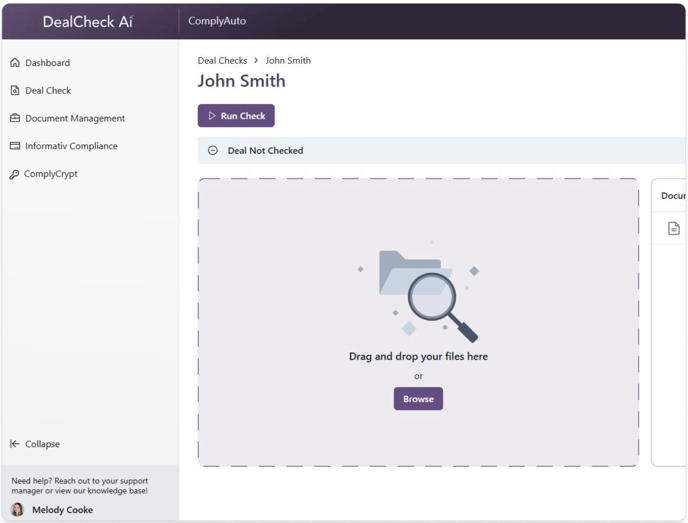Collapse the left sidebar
Screen dimensions: 688x523
36,444
